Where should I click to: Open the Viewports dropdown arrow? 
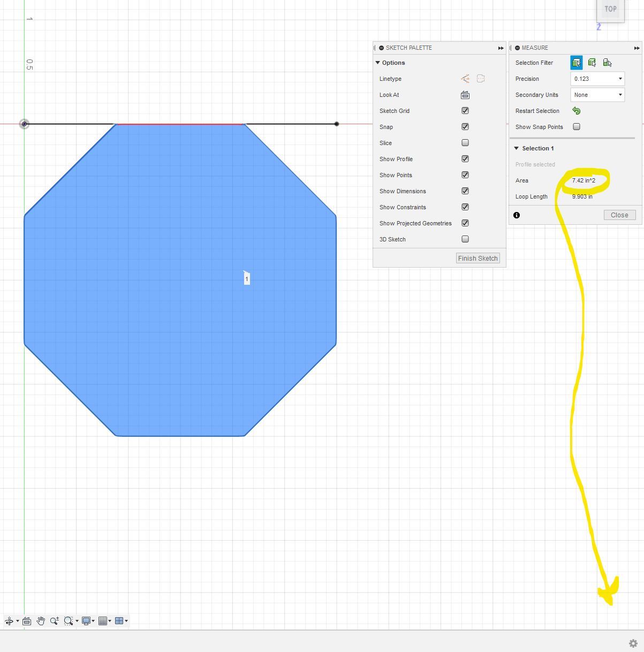126,621
